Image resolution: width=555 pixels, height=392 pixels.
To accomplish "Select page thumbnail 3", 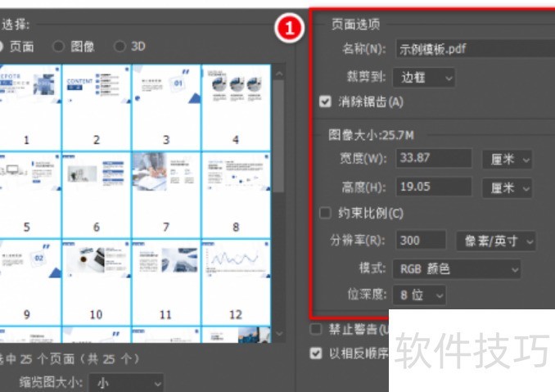I will [x=166, y=107].
